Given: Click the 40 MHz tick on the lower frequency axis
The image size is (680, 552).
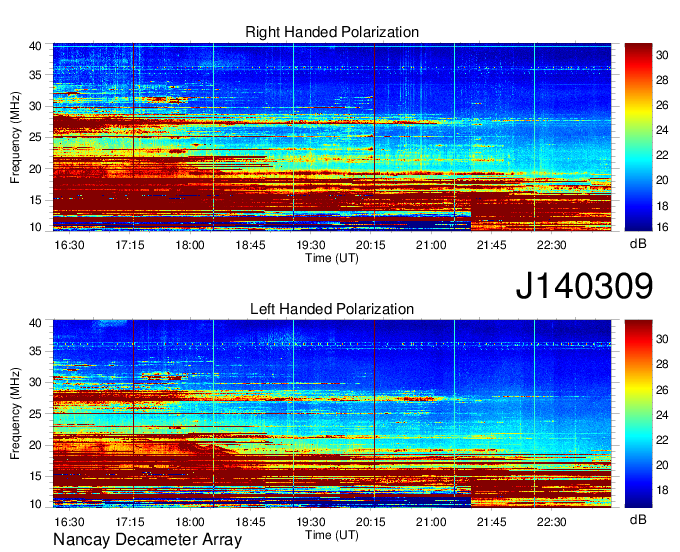Looking at the screenshot, I should click(x=35, y=323).
